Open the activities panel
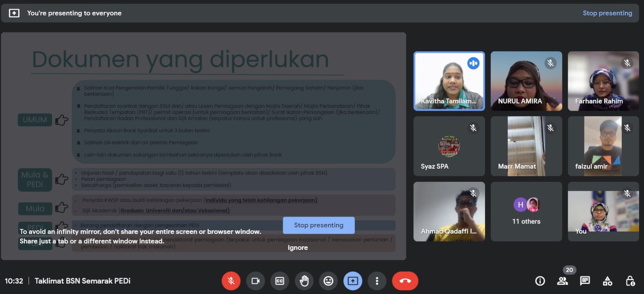Screen dimensions: 644x294 point(607,281)
